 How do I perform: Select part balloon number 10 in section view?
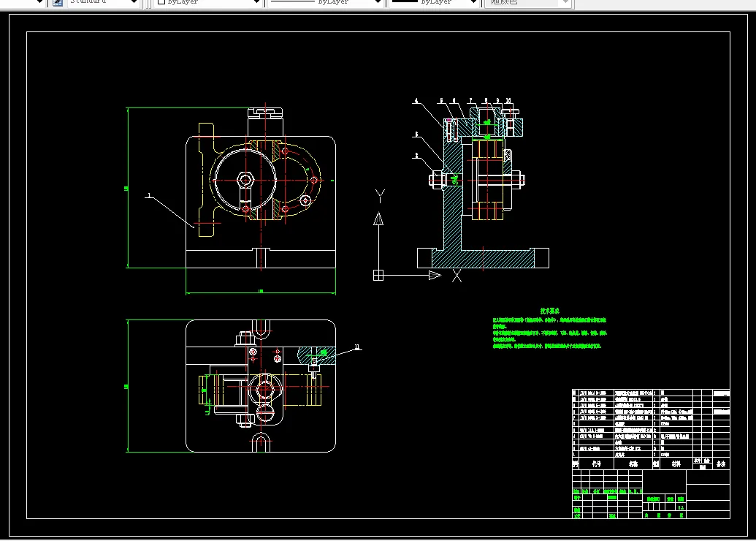508,101
